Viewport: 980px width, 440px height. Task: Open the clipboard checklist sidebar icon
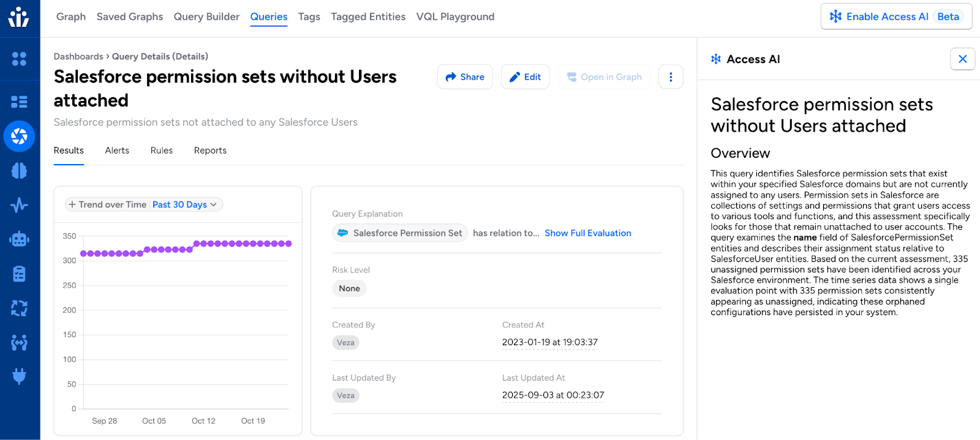pos(19,274)
